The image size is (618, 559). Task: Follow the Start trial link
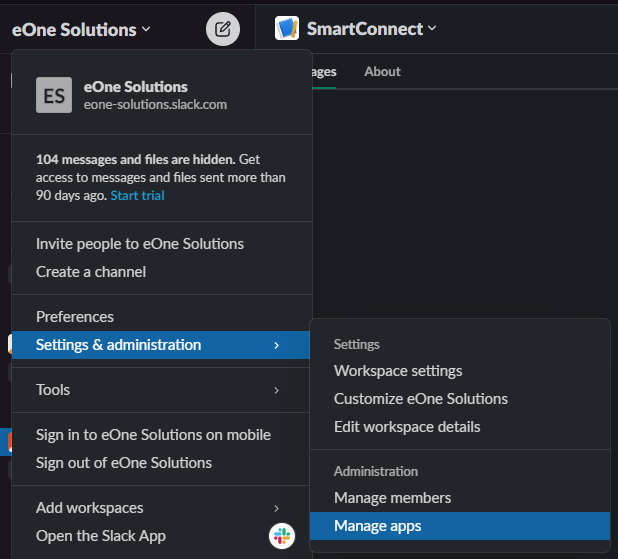pyautogui.click(x=137, y=196)
